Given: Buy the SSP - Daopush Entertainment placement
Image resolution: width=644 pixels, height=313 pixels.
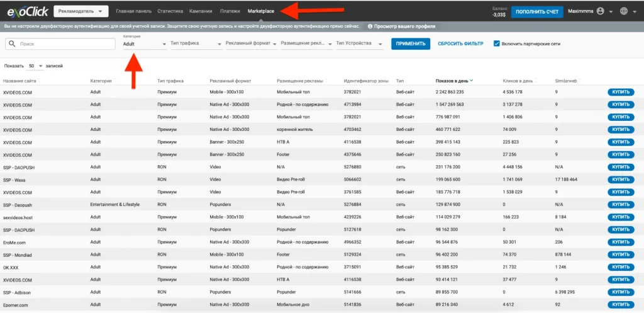Looking at the screenshot, I should 621,205.
